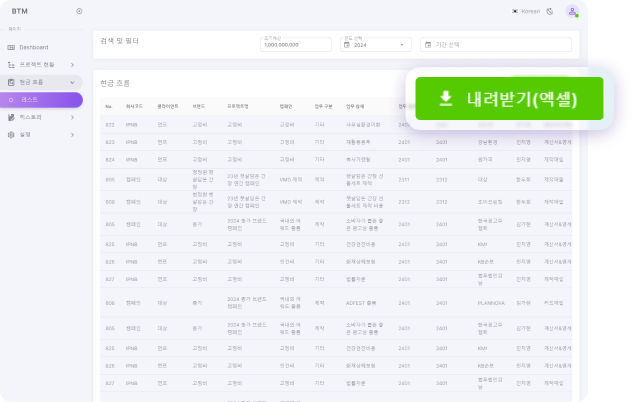
Task: Click the 히스토리 sidebar icon
Action: pos(12,117)
